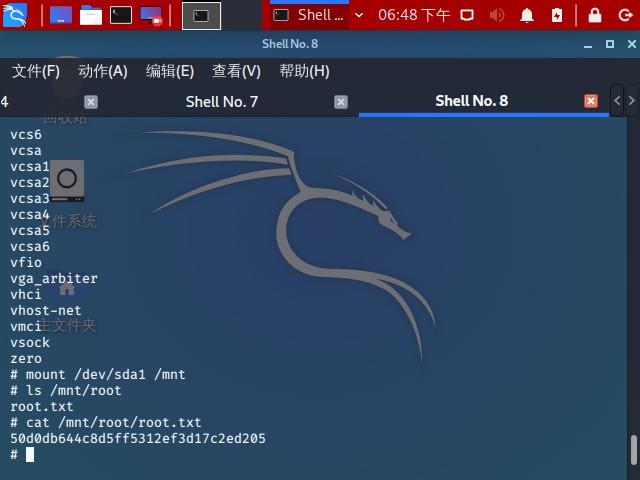This screenshot has height=480, width=640.
Task: Open the Kali dragon applications menu
Action: tap(15, 15)
